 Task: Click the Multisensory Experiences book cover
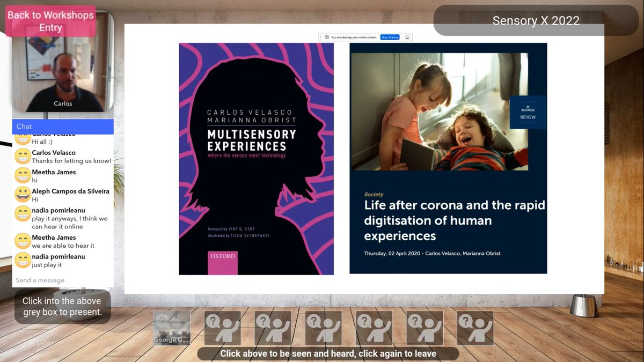(x=256, y=159)
